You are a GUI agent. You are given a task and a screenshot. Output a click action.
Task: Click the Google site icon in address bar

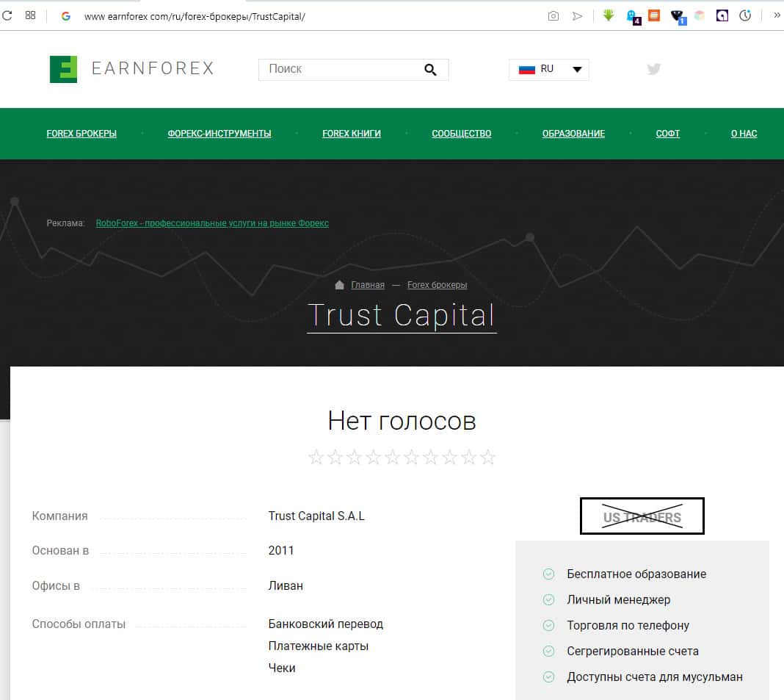(x=65, y=16)
